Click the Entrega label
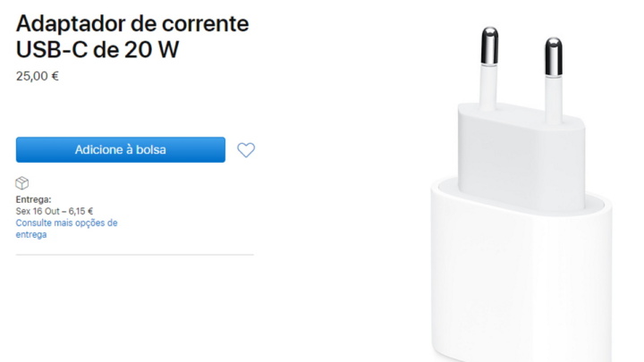The image size is (644, 362). [34, 199]
